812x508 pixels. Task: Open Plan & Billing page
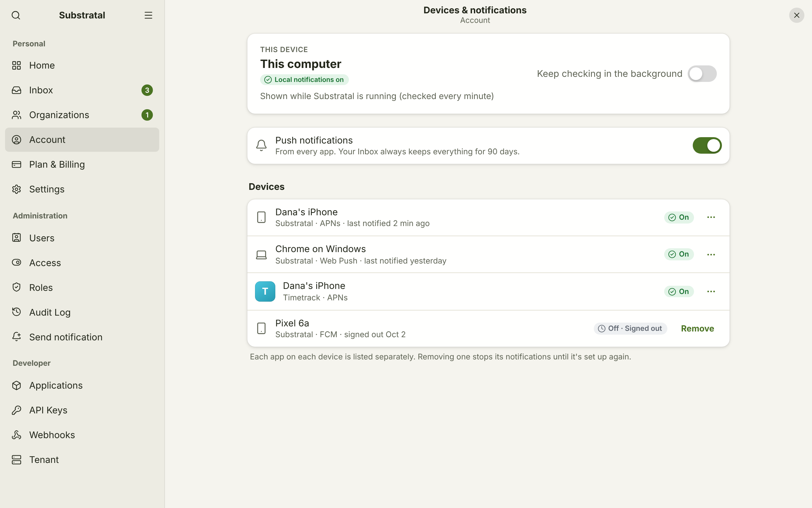click(82, 164)
